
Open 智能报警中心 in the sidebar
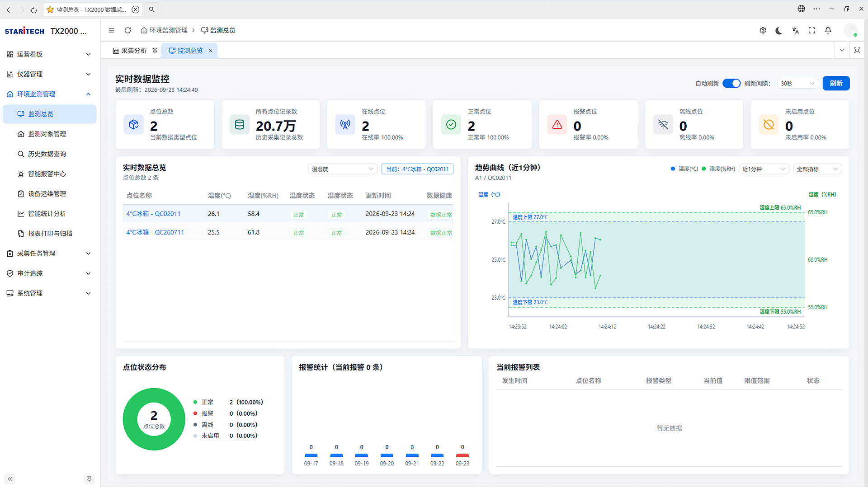coord(49,174)
